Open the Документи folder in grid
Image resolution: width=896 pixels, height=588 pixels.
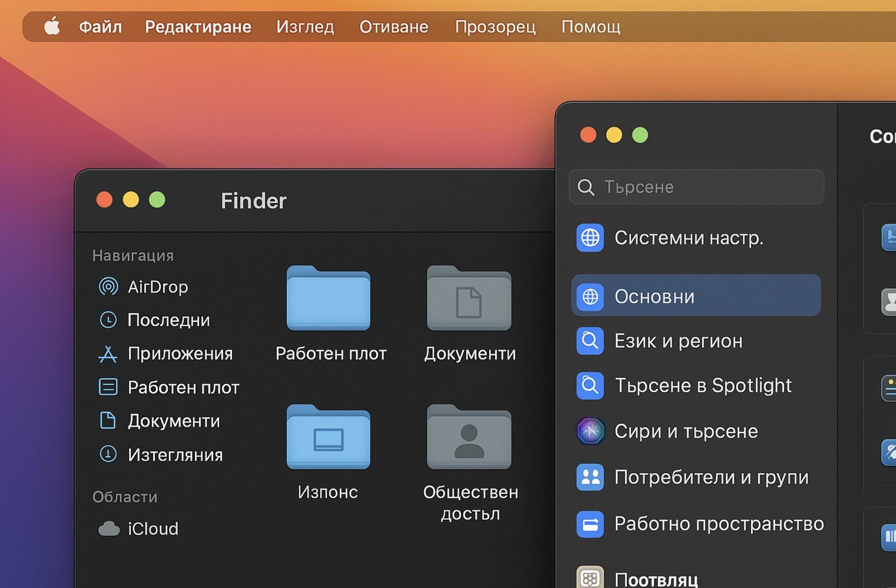click(x=469, y=299)
